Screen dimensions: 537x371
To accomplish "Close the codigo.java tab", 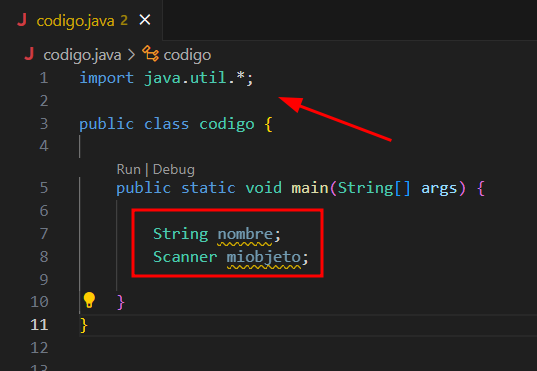I will pos(145,20).
